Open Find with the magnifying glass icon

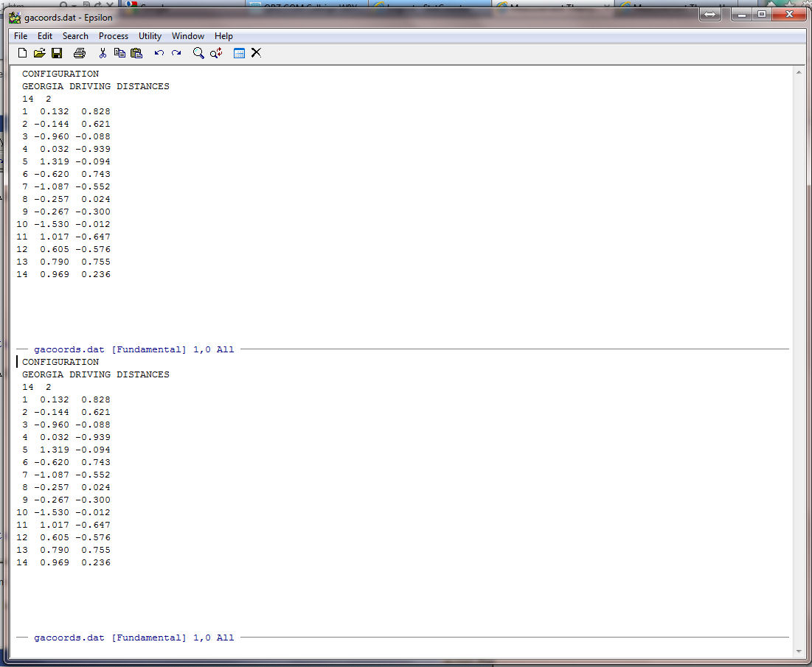[x=198, y=53]
